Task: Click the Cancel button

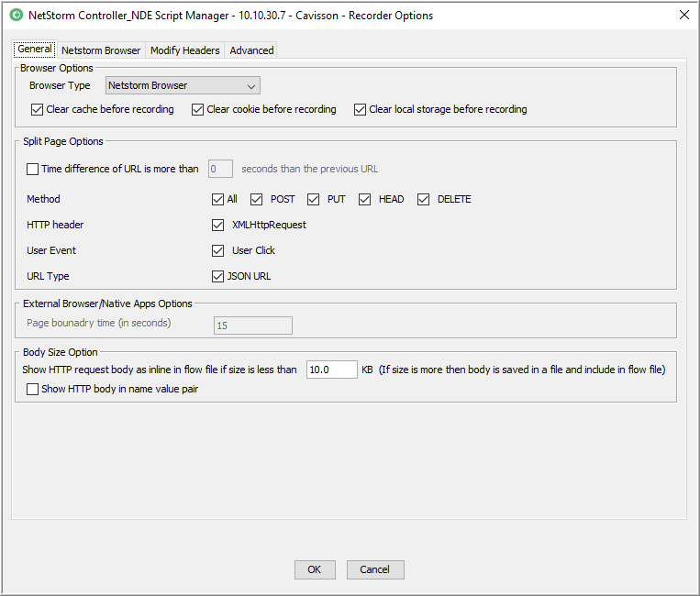Action: [375, 569]
